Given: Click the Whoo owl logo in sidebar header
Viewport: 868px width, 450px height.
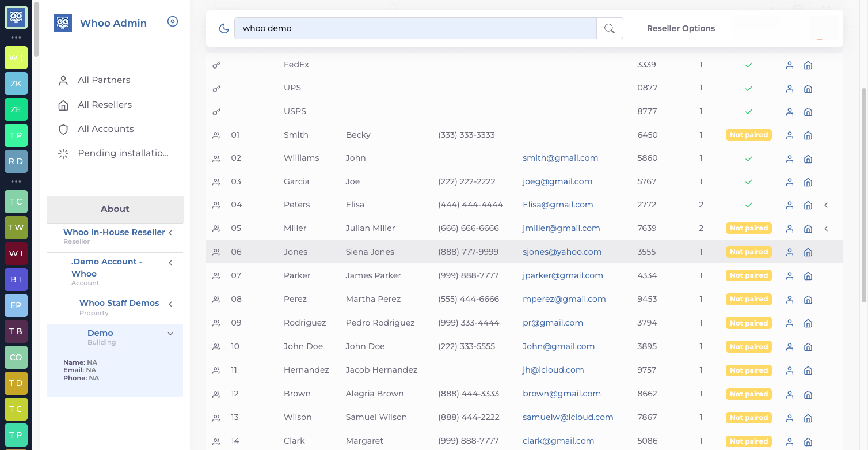Looking at the screenshot, I should pos(63,23).
